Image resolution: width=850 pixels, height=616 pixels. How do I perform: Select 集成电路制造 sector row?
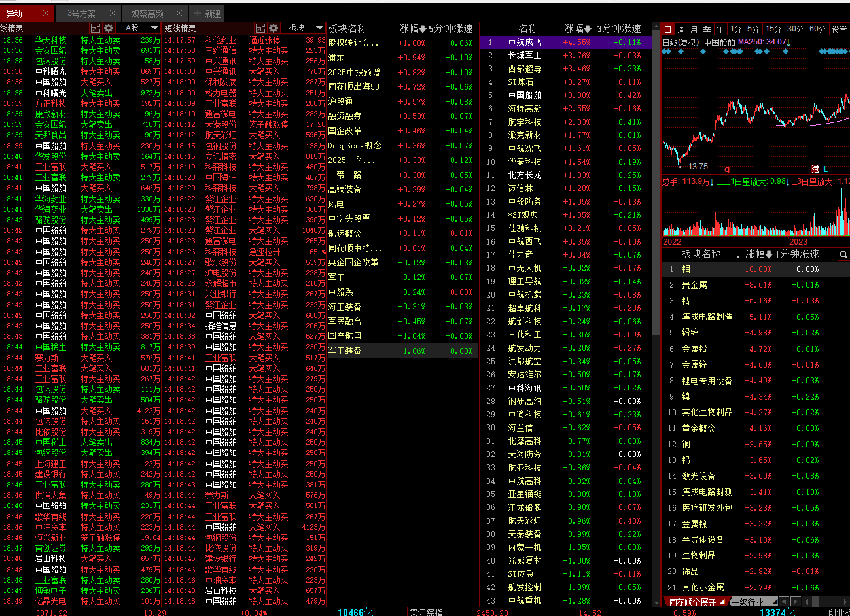pyautogui.click(x=756, y=317)
